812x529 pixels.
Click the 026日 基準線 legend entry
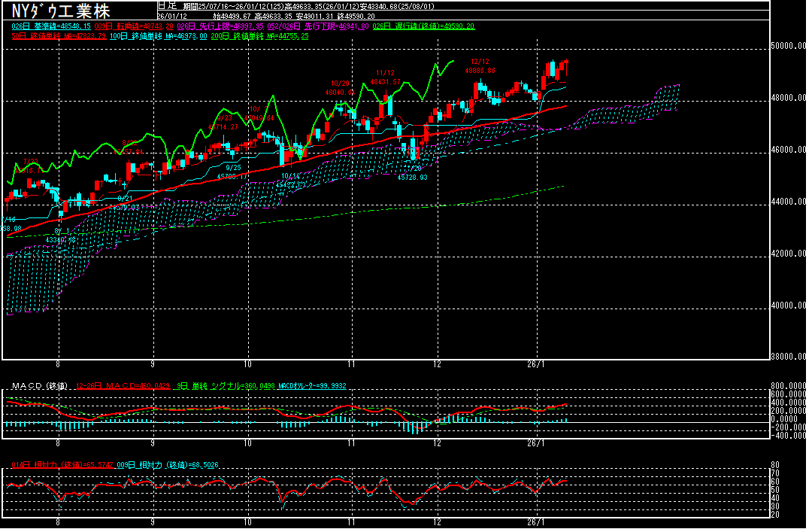point(45,26)
